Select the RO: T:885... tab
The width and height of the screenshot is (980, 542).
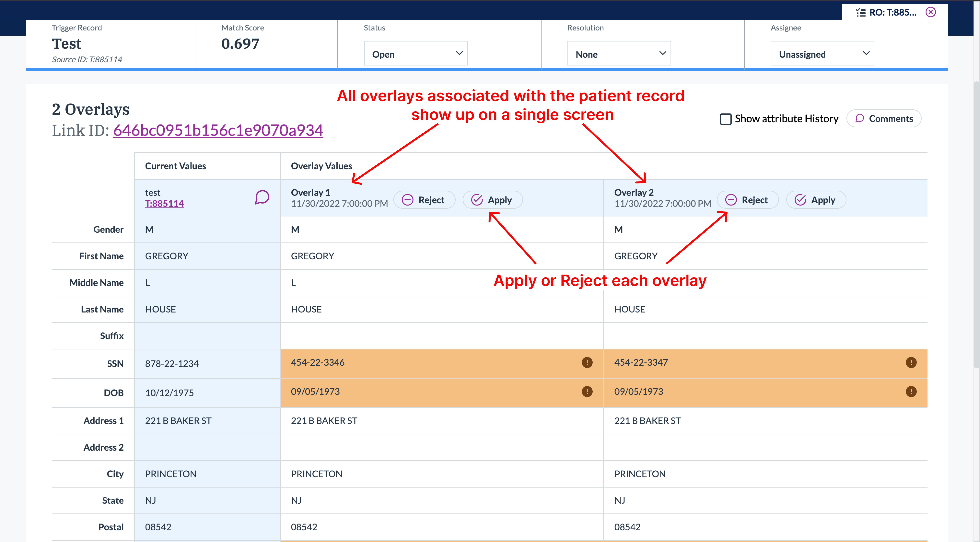tap(892, 12)
